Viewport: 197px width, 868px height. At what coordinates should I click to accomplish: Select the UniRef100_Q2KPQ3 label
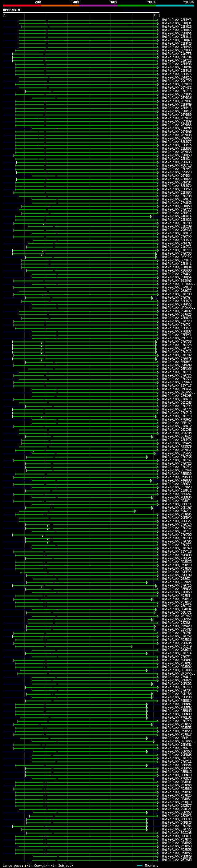coord(176,64)
